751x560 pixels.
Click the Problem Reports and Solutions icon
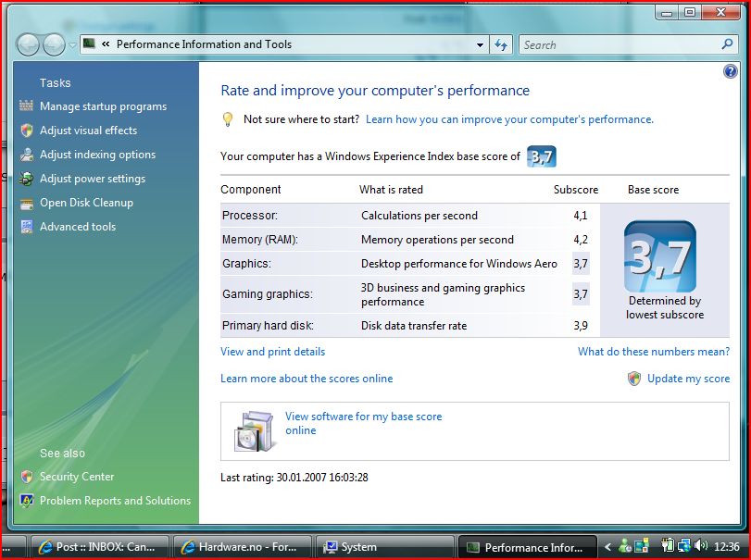coord(27,501)
